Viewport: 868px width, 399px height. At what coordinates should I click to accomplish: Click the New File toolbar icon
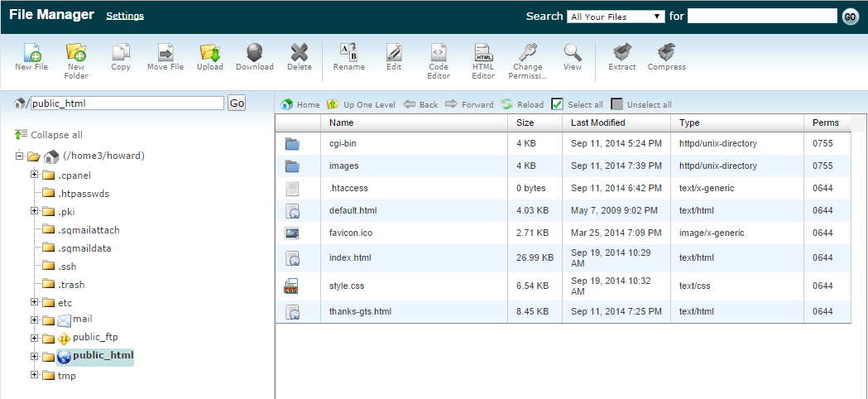pyautogui.click(x=31, y=53)
